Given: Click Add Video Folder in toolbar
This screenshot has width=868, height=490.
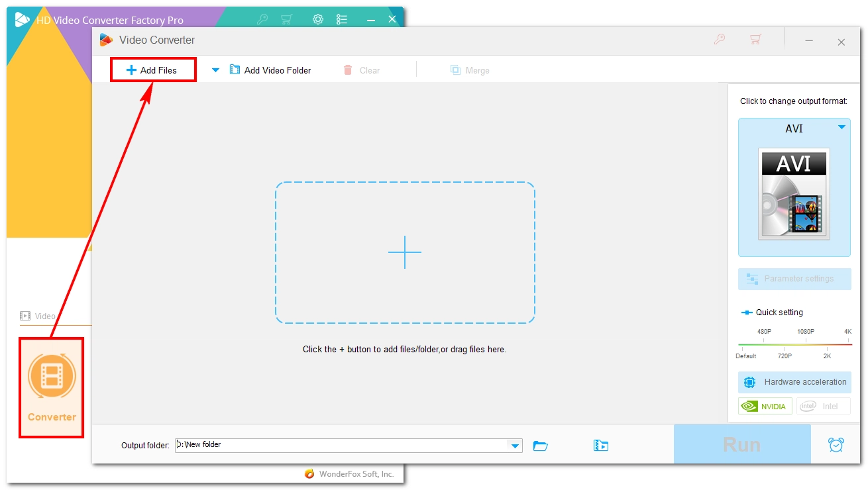Looking at the screenshot, I should pyautogui.click(x=270, y=70).
